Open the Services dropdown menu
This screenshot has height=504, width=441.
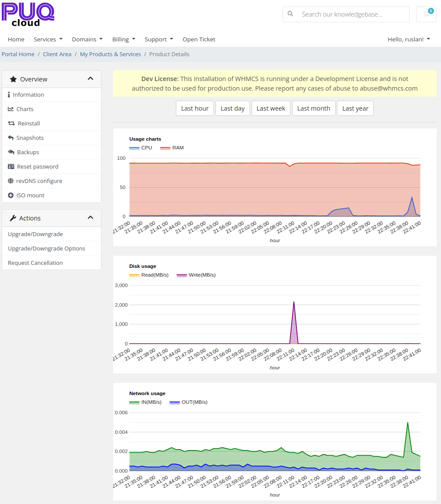tap(48, 39)
